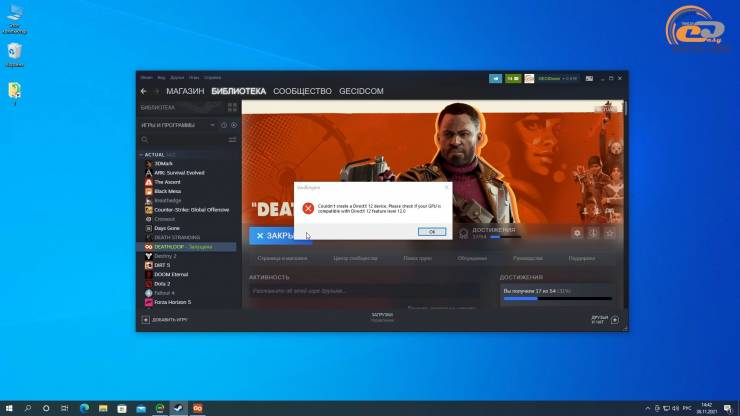This screenshot has width=740, height=416.
Task: Open the СООБЩЕСТВО tab
Action: click(x=302, y=91)
